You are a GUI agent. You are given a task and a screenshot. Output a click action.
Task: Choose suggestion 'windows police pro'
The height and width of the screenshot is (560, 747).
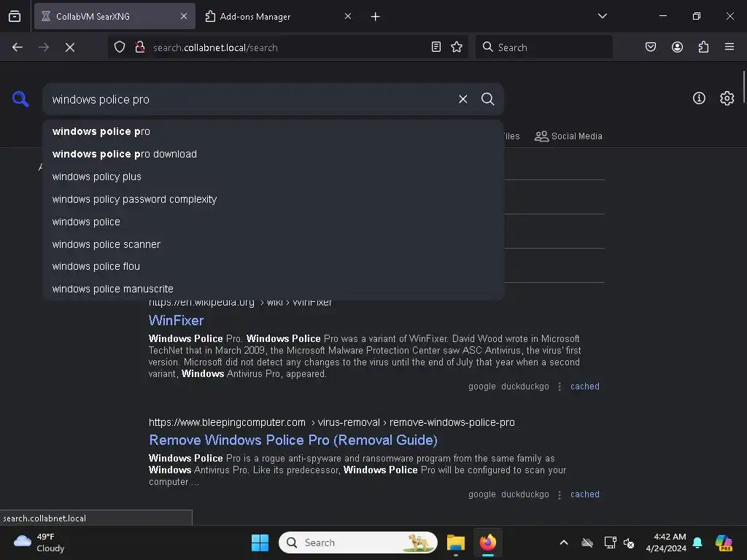273,131
